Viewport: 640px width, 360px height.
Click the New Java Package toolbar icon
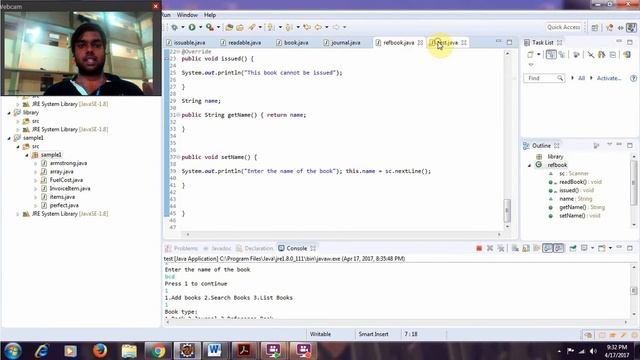click(x=229, y=27)
